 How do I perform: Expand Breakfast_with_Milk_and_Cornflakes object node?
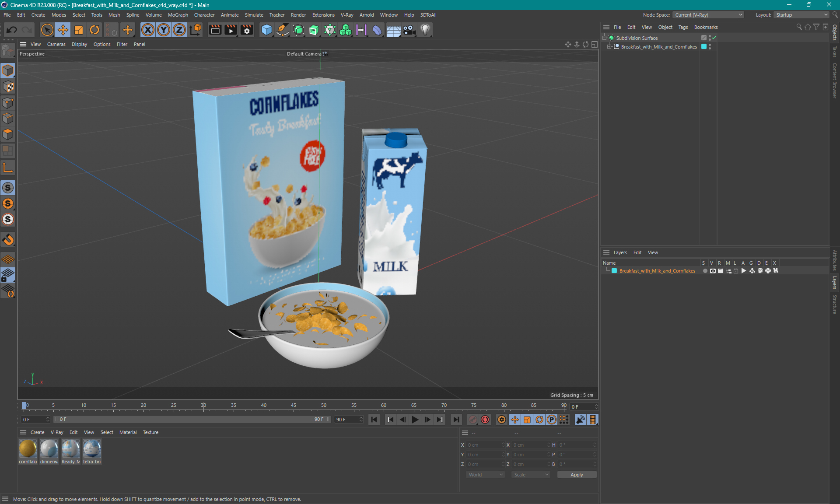tap(609, 46)
